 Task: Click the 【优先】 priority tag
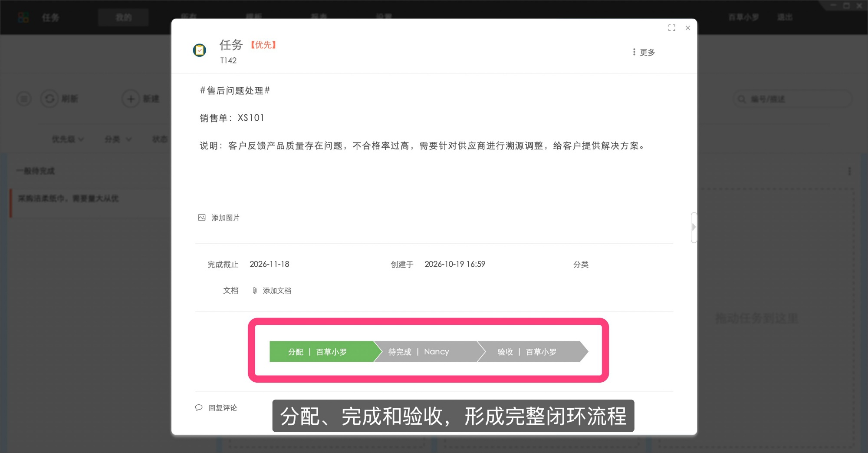[263, 45]
